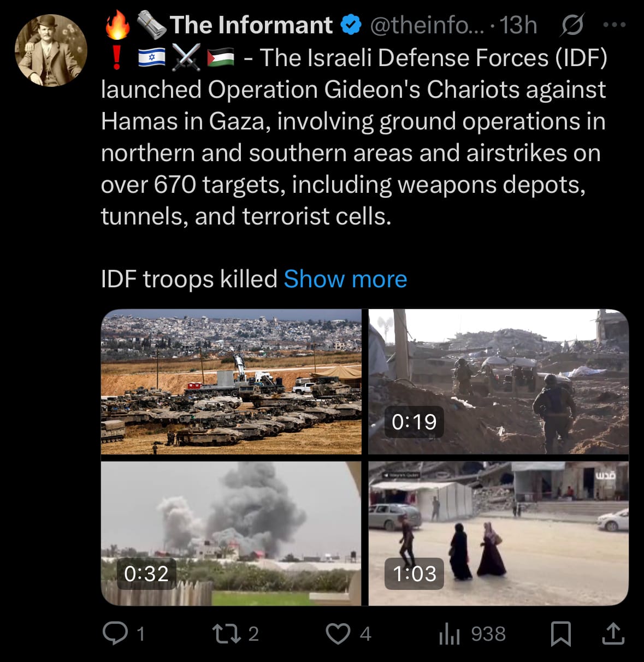The width and height of the screenshot is (644, 662).
Task: Open the Grok slash-circle icon
Action: (x=571, y=25)
